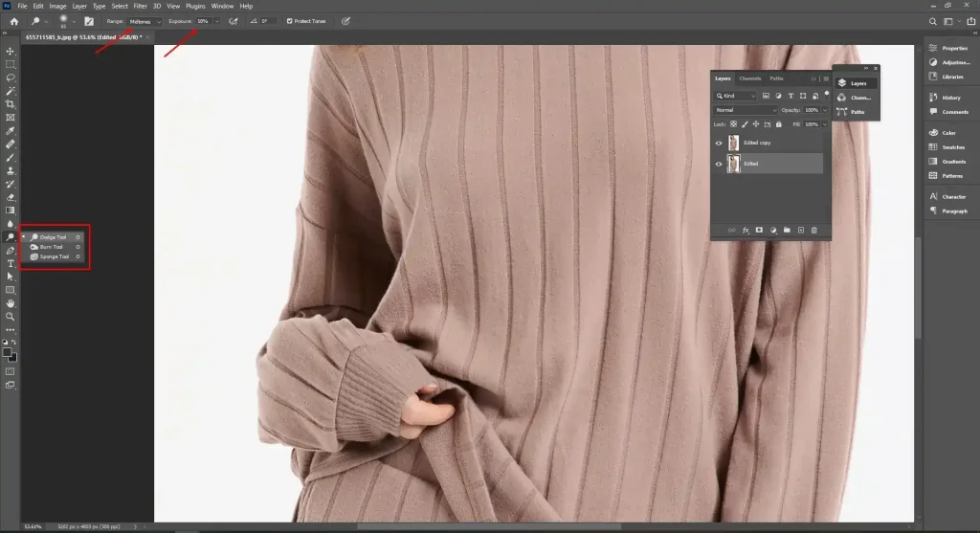Add a layer mask

(x=759, y=231)
